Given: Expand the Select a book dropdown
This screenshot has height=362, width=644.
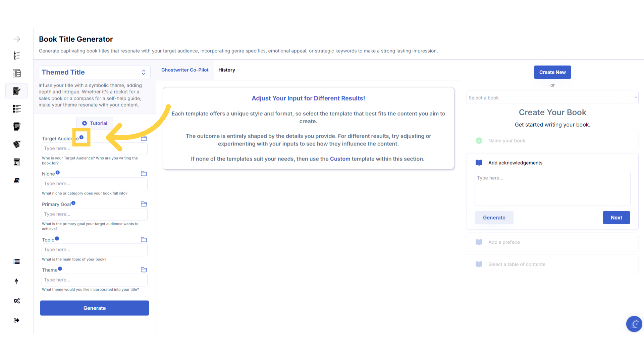Looking at the screenshot, I should [552, 98].
